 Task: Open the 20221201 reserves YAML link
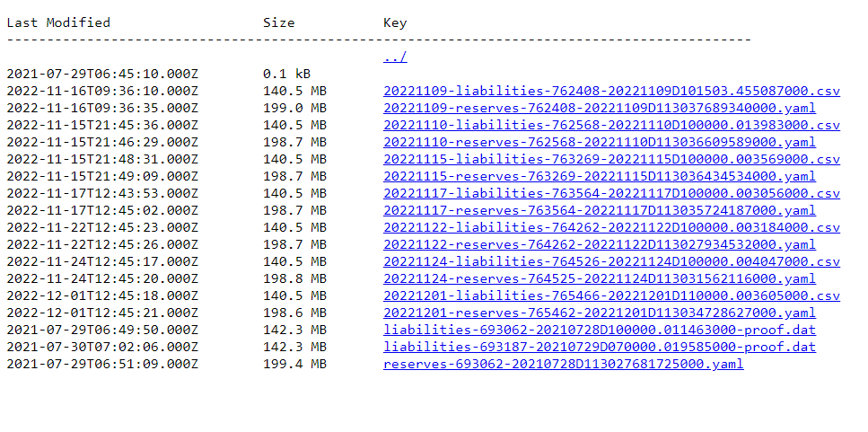coord(599,313)
